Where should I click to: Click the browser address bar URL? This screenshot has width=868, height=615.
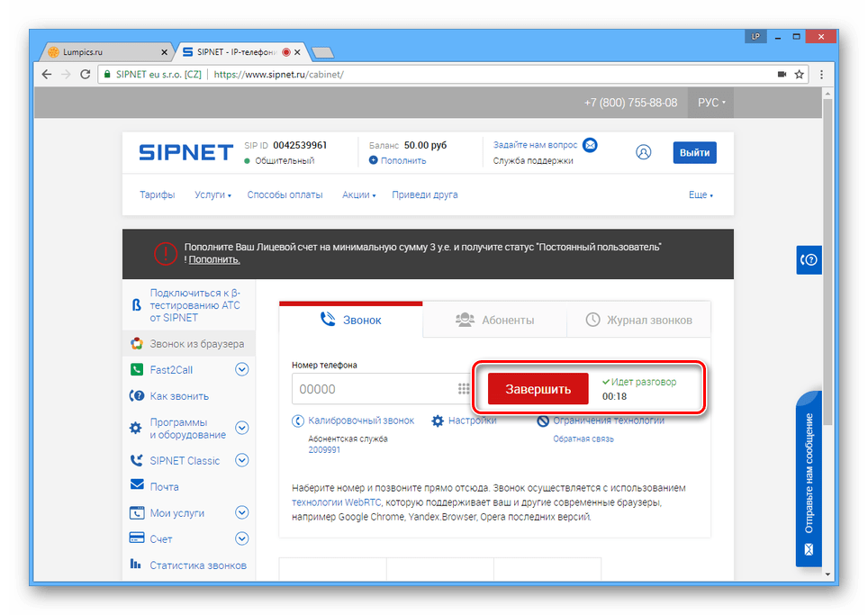tap(278, 74)
